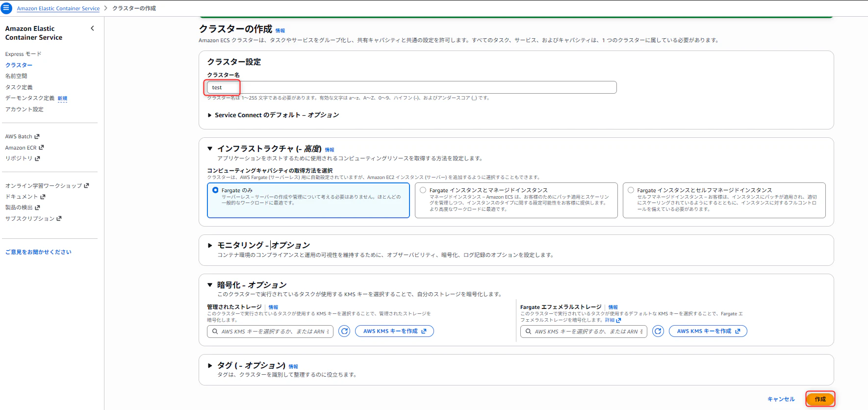Open 名前空間 in the sidebar
Screen dimensions: 868x410
pos(16,76)
